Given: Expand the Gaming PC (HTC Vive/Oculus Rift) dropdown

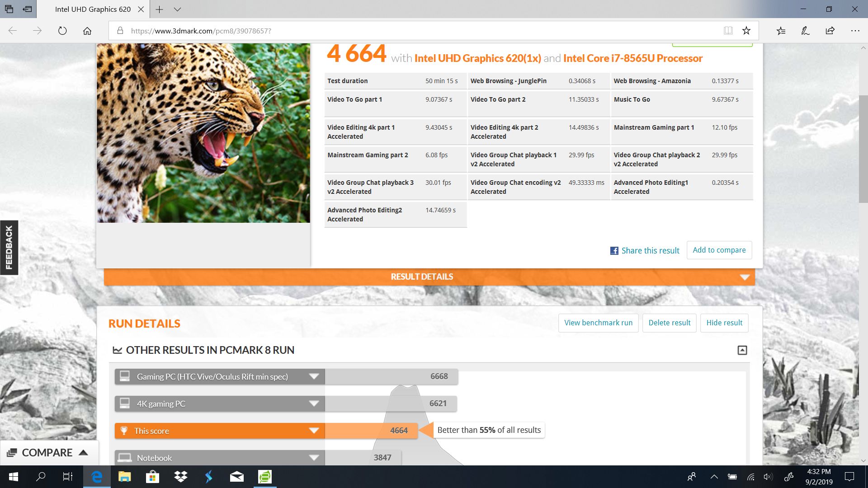Looking at the screenshot, I should (314, 376).
